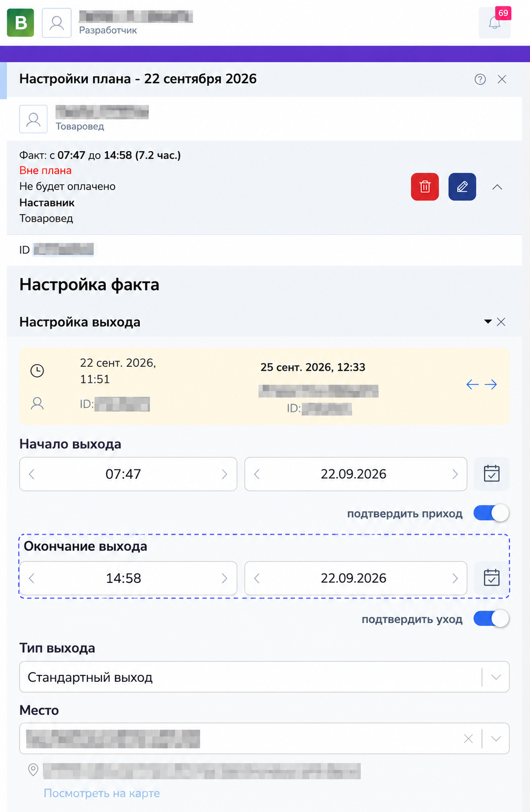Delete the fact entry with trash button
The image size is (530, 812).
tap(425, 187)
